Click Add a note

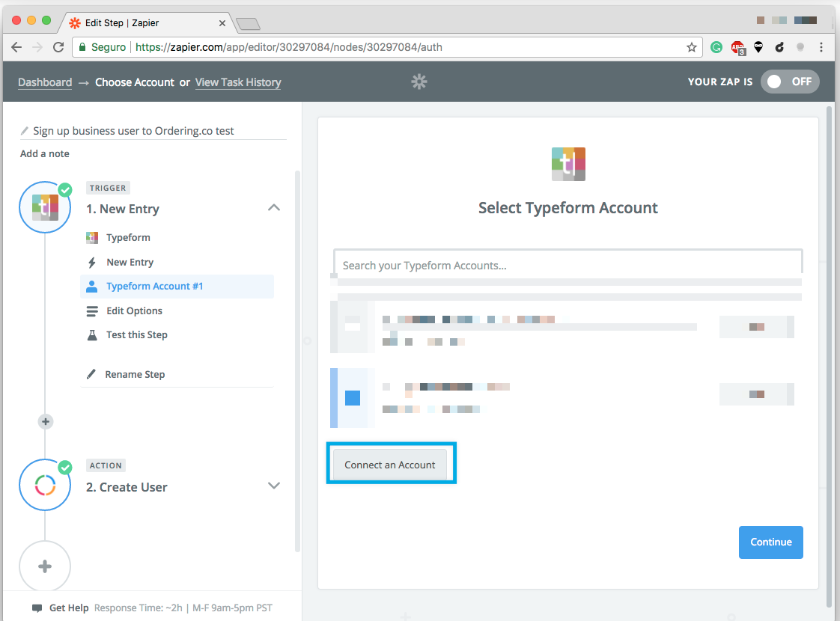(x=44, y=153)
